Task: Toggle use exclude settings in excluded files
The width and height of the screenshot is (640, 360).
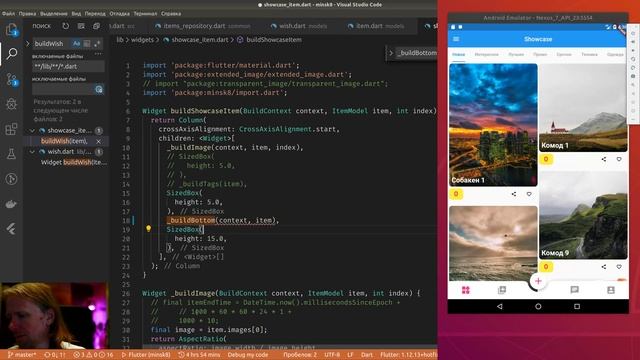Action: 99,89
